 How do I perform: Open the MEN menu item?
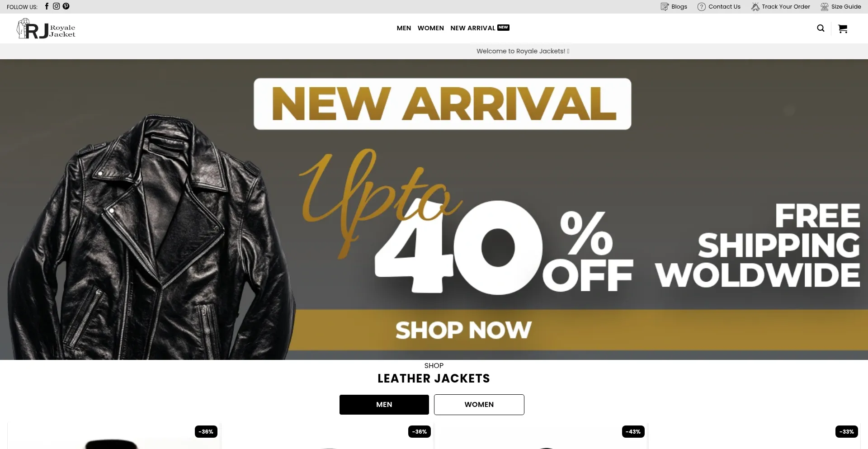click(404, 28)
